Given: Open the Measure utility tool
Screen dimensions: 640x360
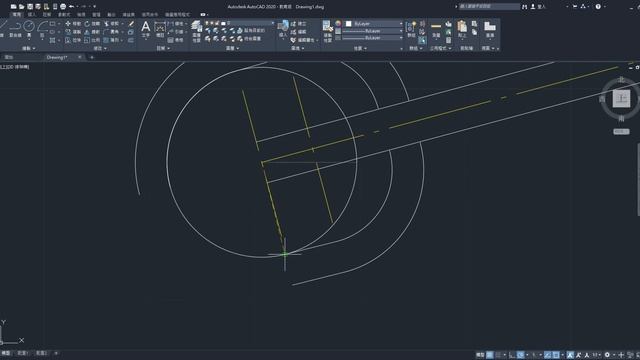Looking at the screenshot, I should tap(436, 29).
